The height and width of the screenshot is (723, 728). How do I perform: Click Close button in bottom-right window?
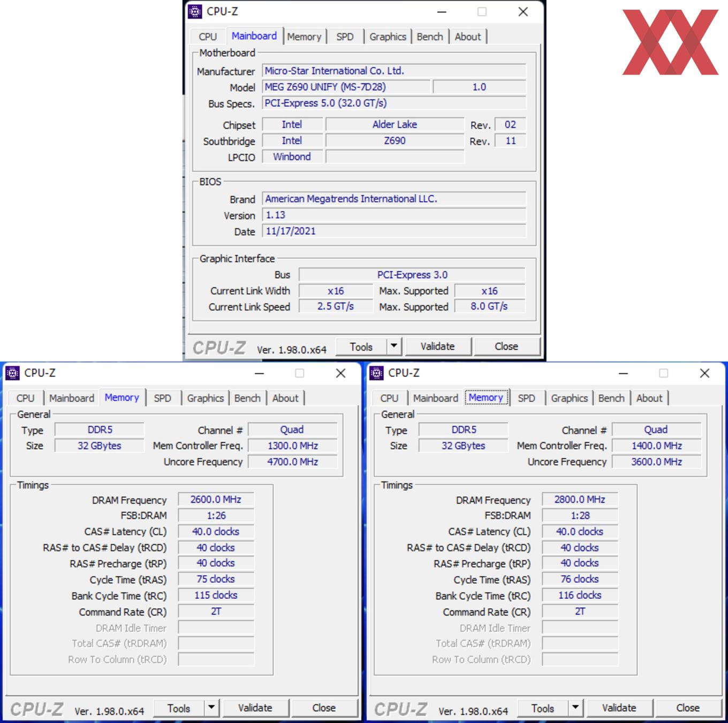tap(688, 708)
